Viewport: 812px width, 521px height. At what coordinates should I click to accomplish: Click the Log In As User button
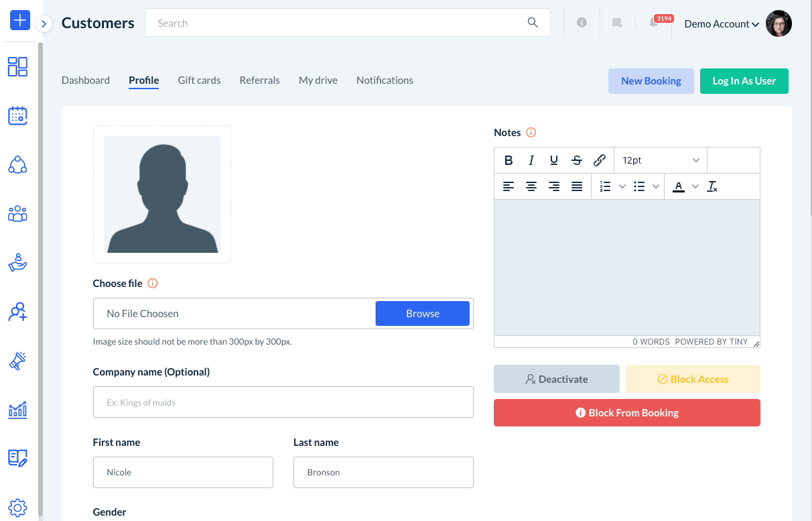[x=744, y=81]
